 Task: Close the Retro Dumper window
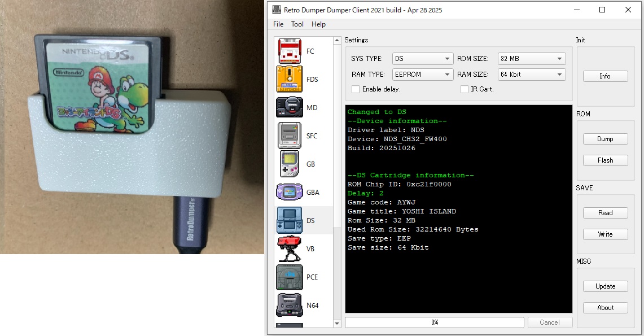tap(628, 10)
